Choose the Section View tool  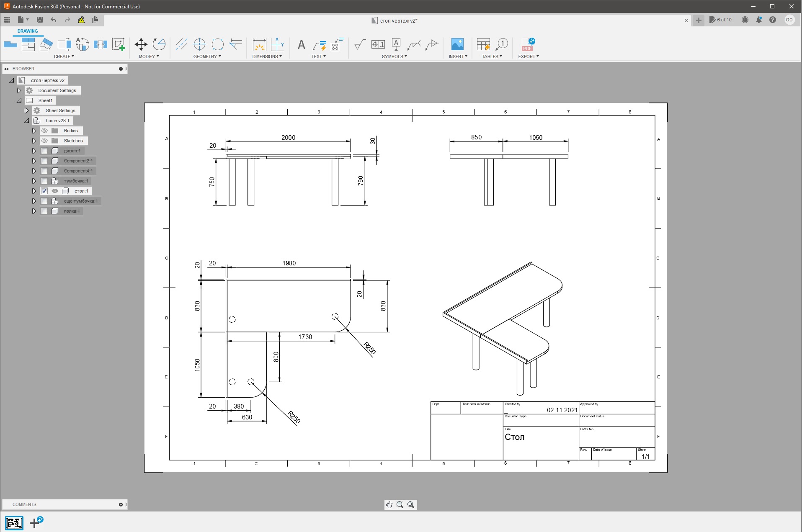coord(46,44)
